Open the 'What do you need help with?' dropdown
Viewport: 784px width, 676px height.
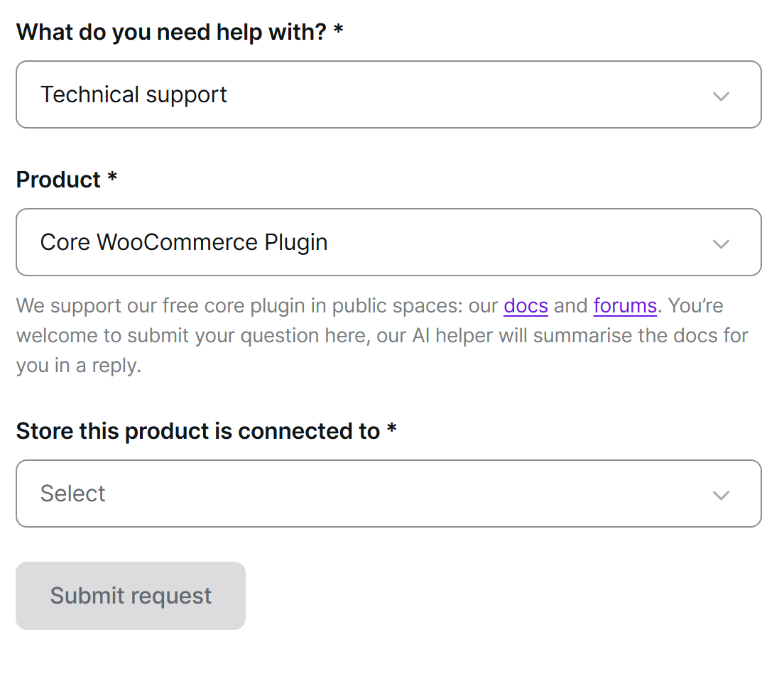(388, 94)
